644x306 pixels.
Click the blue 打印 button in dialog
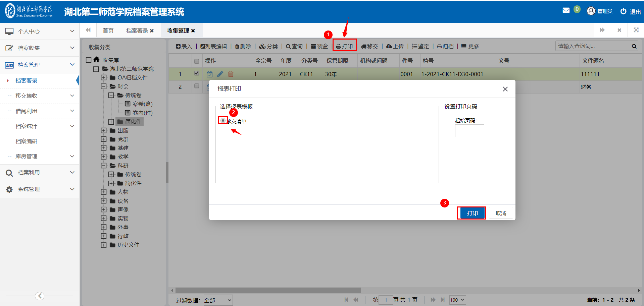tap(472, 213)
